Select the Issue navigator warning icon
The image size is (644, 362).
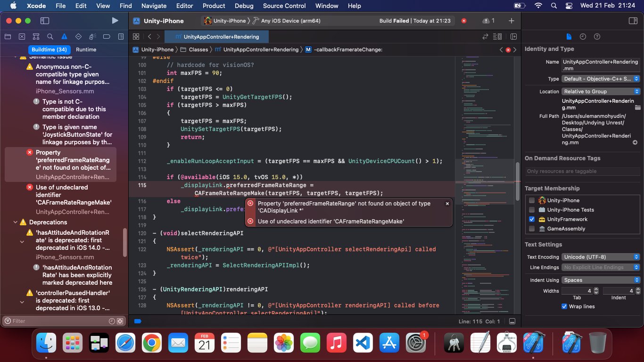tap(64, 37)
